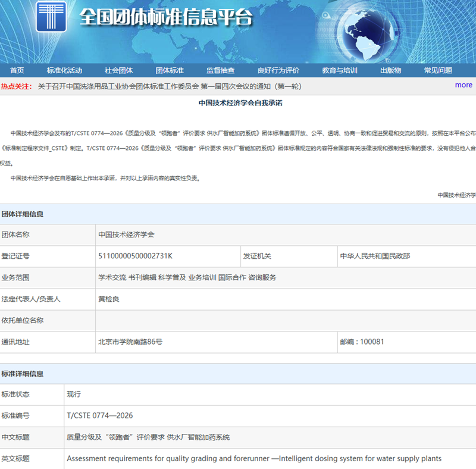Image resolution: width=476 pixels, height=469 pixels.
Task: Select the English title Assessment requirements text
Action: click(x=254, y=459)
